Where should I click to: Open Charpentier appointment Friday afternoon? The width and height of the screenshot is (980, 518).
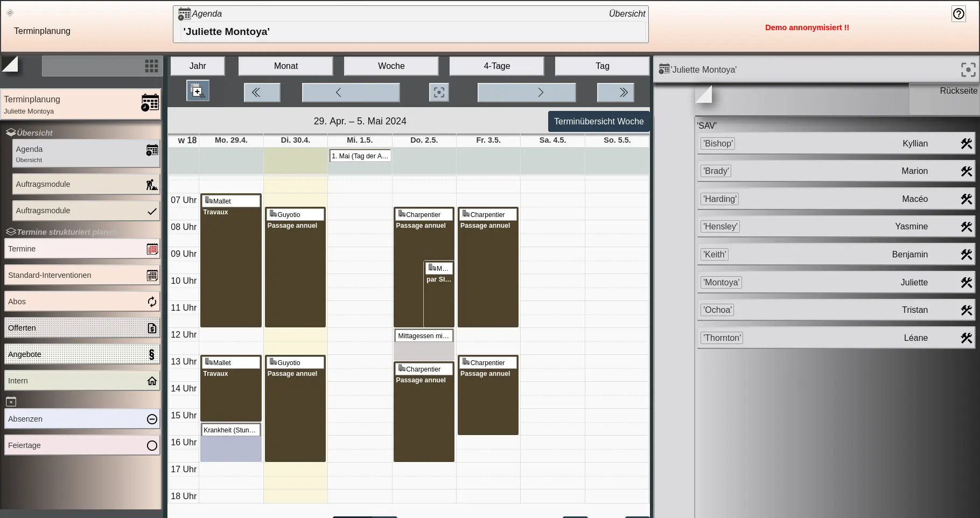(488, 395)
